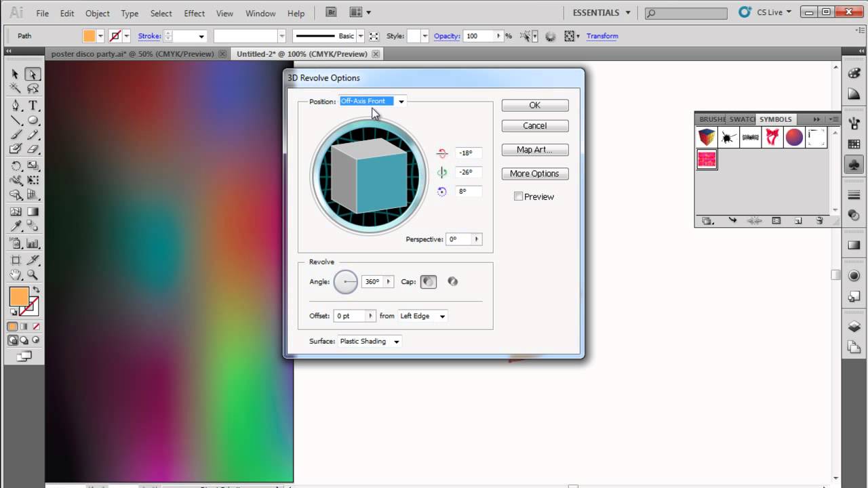868x488 pixels.
Task: Select the Pen tool
Action: [x=15, y=106]
